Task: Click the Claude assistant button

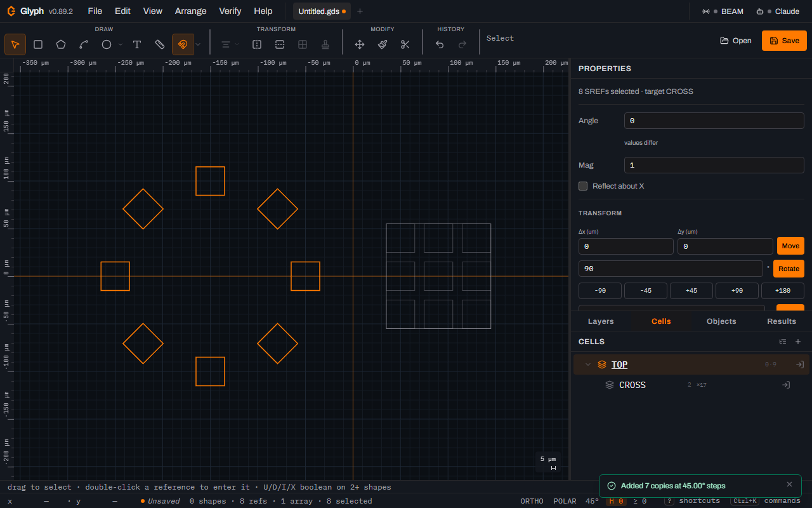Action: coord(778,11)
